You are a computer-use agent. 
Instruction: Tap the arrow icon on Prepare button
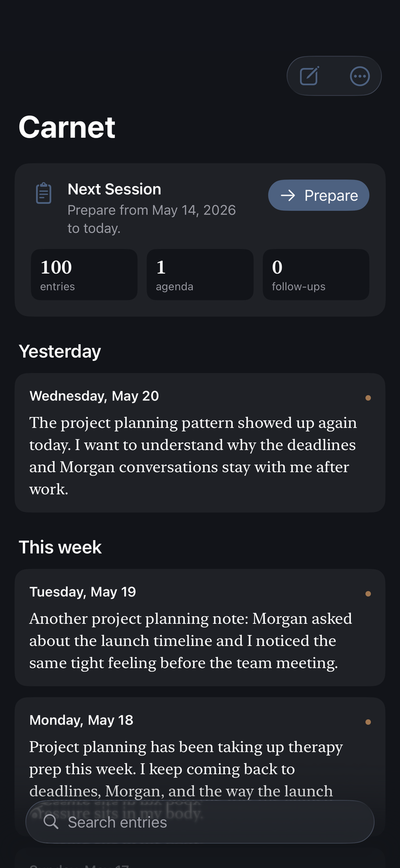288,195
